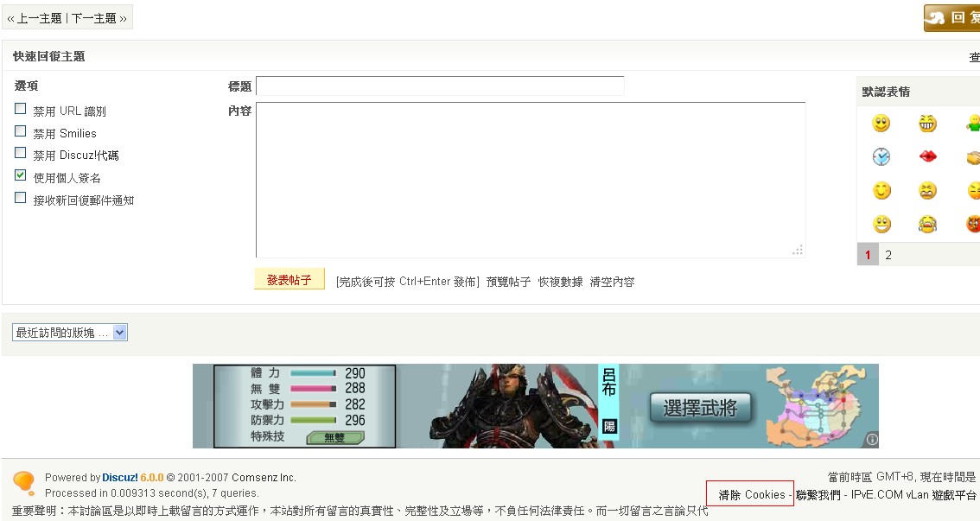The height and width of the screenshot is (521, 980).
Task: Click the 恢復數據 link
Action: pos(560,282)
